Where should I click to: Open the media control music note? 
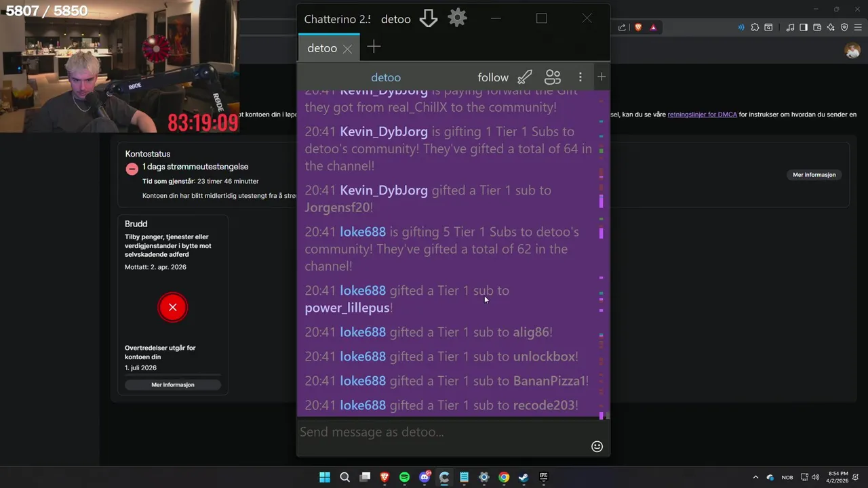[790, 27]
